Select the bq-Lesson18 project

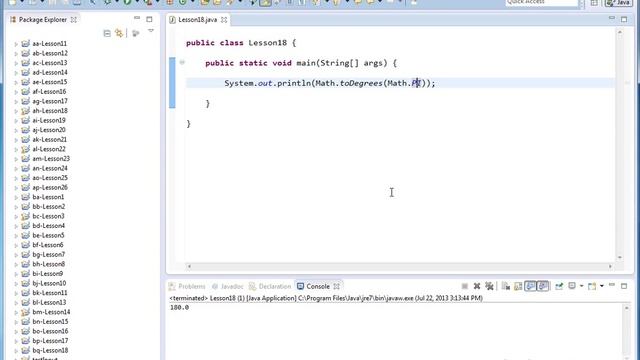click(50, 350)
